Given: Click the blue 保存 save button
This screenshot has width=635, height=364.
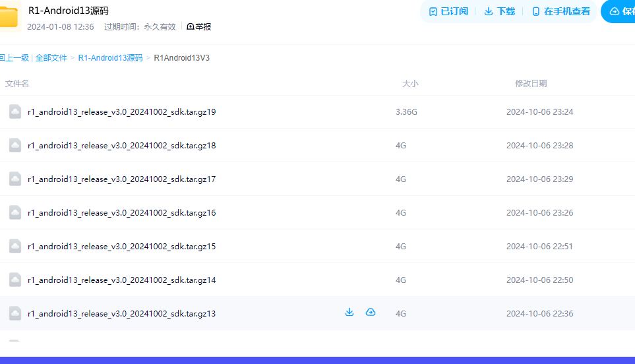Looking at the screenshot, I should coord(620,12).
